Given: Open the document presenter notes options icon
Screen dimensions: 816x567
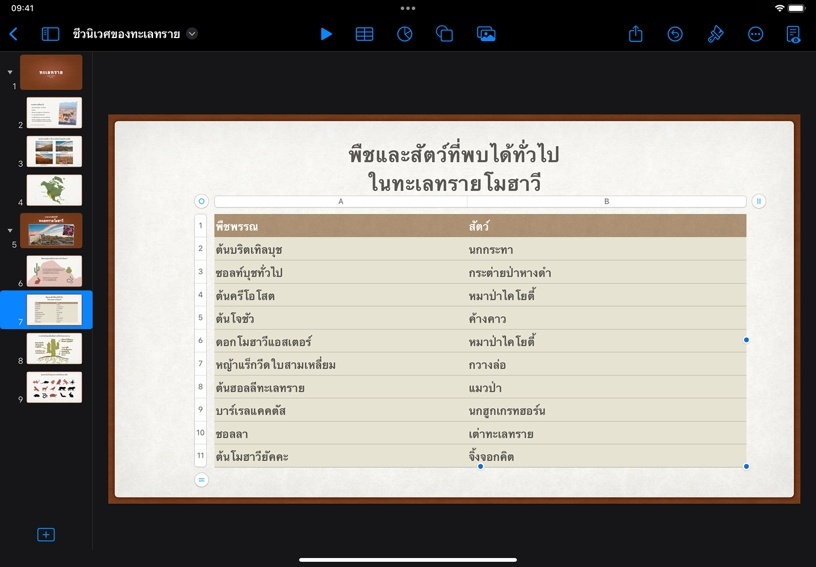Looking at the screenshot, I should pyautogui.click(x=793, y=34).
